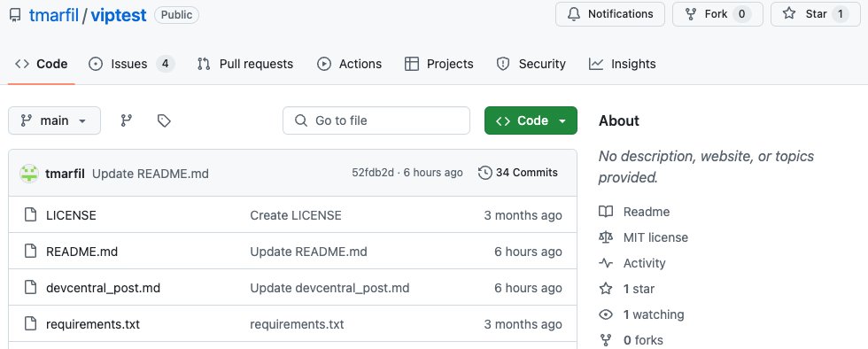868x349 pixels.
Task: View the 1 watching link
Action: [x=641, y=314]
